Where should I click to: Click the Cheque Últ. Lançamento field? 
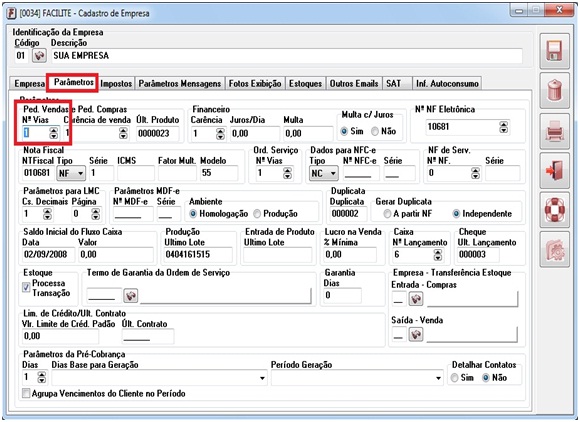(x=478, y=254)
